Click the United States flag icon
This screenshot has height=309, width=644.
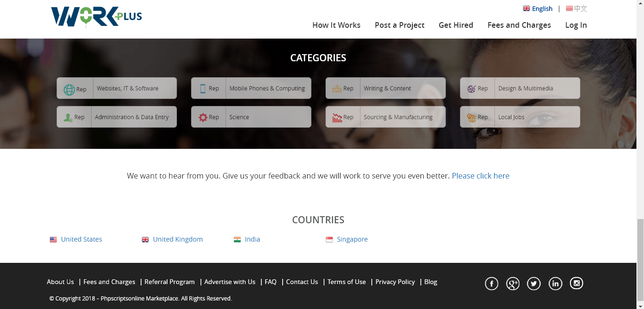pyautogui.click(x=53, y=240)
